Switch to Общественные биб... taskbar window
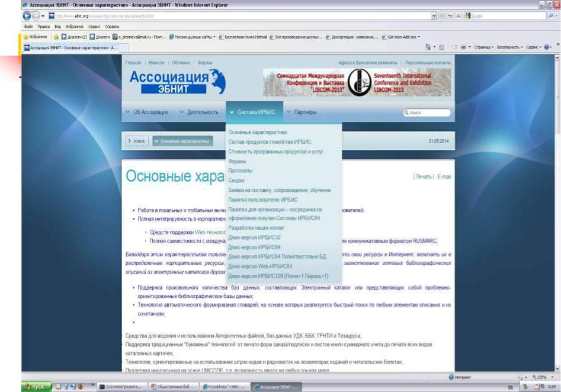The image size is (561, 392). click(x=173, y=387)
